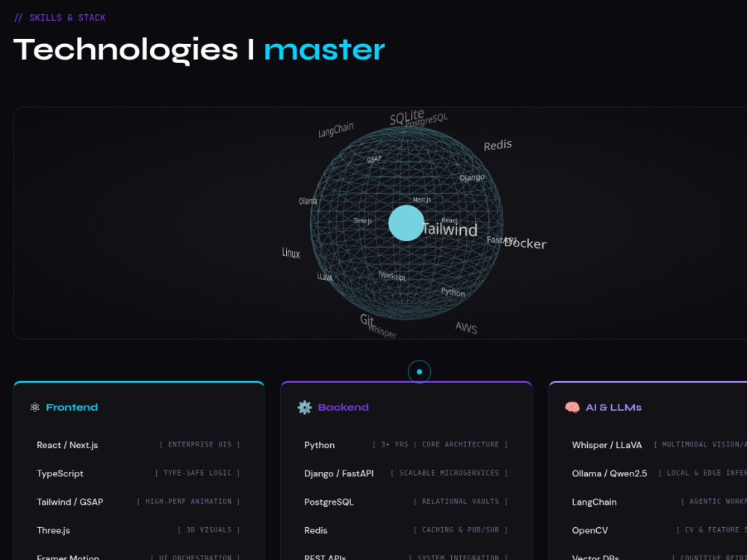Click React / Next.js in Frontend card

(x=67, y=445)
